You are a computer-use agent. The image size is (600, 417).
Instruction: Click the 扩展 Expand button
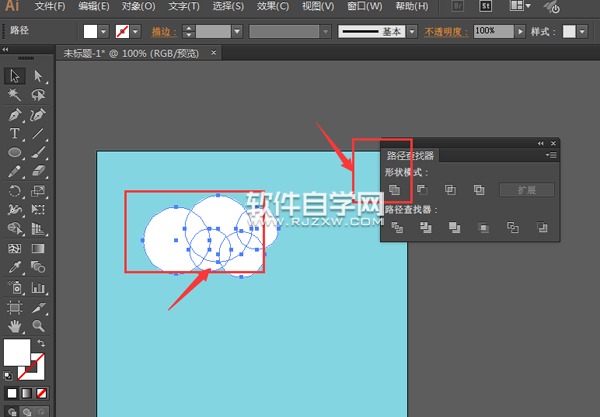[x=527, y=190]
